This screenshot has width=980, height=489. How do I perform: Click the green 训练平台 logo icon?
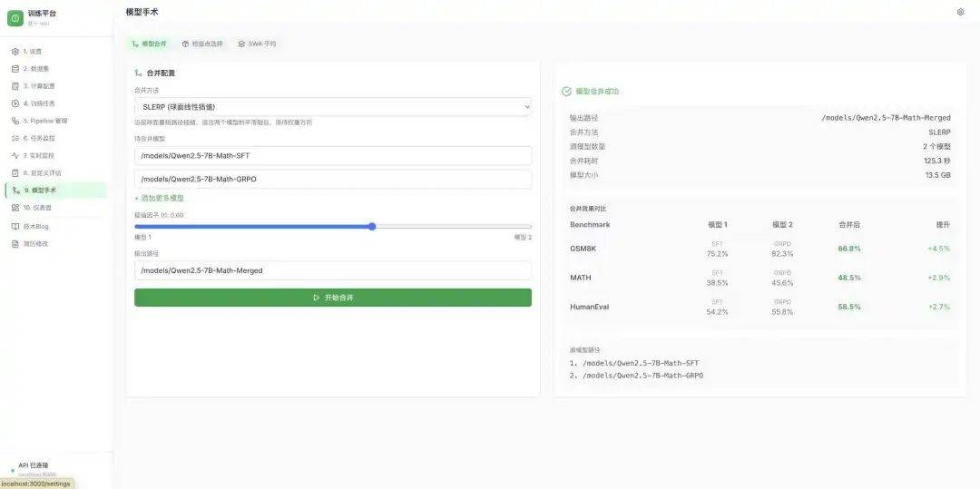(x=15, y=18)
